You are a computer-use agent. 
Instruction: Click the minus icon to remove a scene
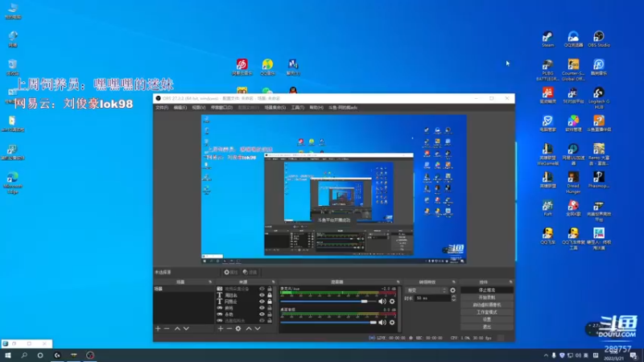click(167, 329)
